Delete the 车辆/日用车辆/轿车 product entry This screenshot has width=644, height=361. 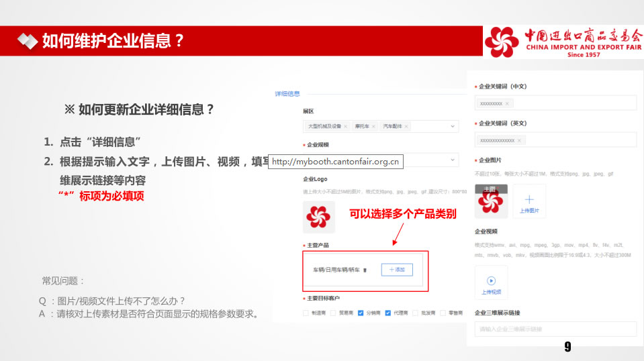point(365,270)
